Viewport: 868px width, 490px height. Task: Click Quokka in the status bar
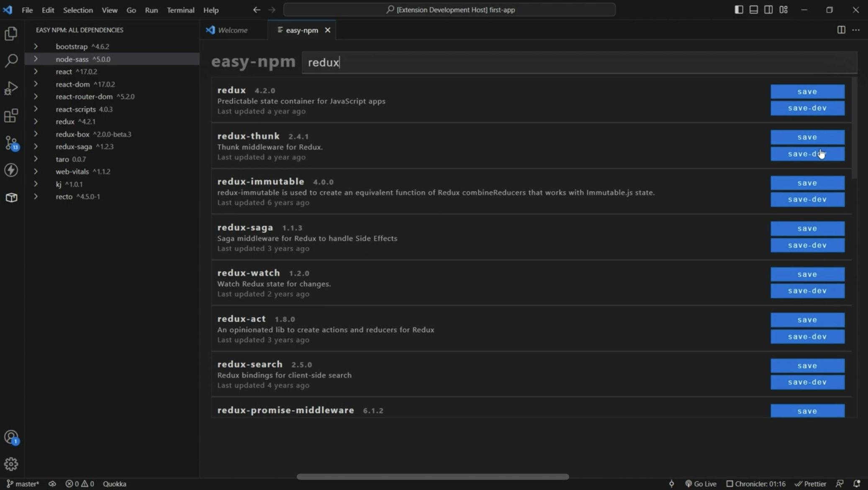(x=114, y=484)
